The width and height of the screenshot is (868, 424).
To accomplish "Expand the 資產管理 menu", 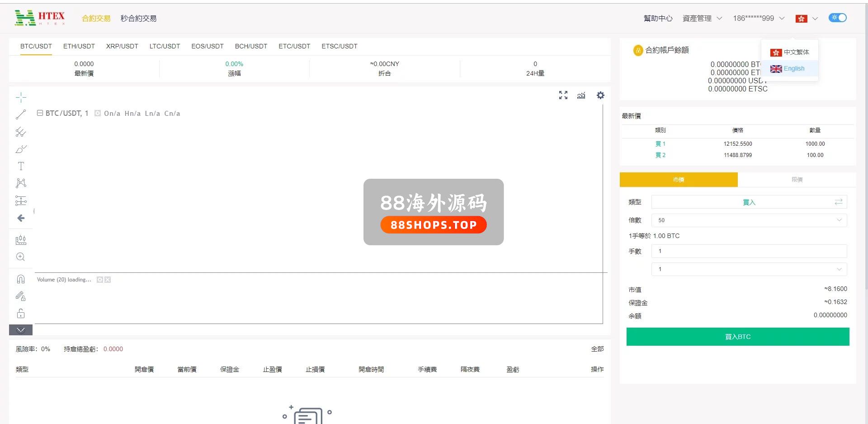I will (x=702, y=19).
